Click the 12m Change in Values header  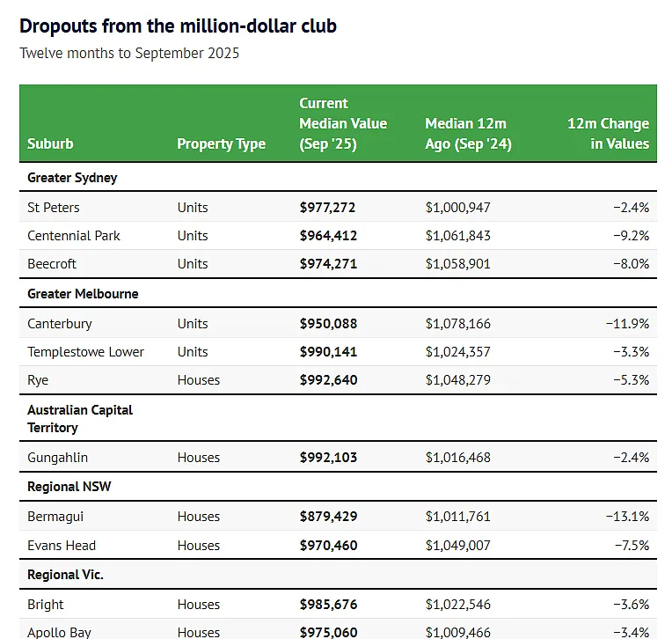[608, 134]
